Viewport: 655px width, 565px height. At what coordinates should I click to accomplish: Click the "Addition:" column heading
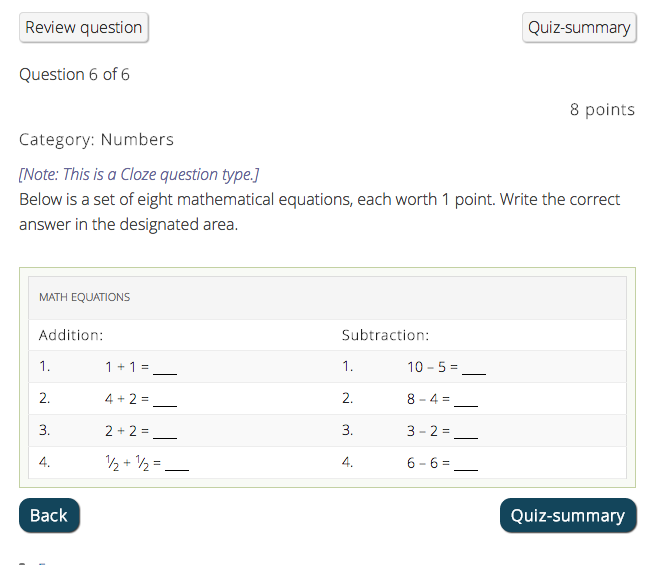(x=71, y=336)
